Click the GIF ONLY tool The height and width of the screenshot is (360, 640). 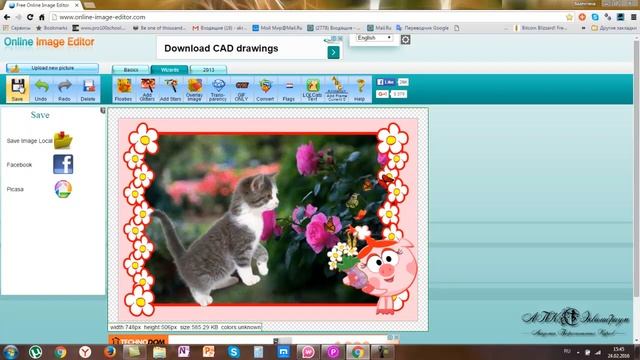pyautogui.click(x=242, y=89)
